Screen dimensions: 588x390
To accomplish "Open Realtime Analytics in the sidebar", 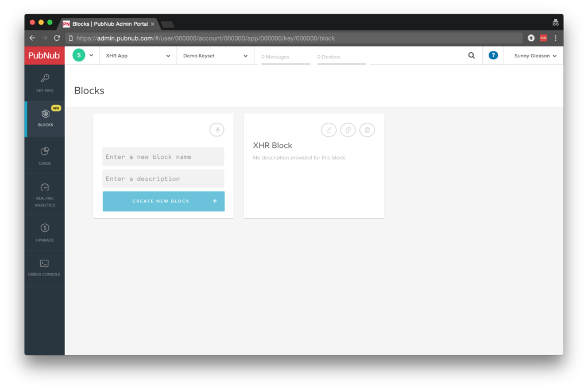I will pos(45,194).
